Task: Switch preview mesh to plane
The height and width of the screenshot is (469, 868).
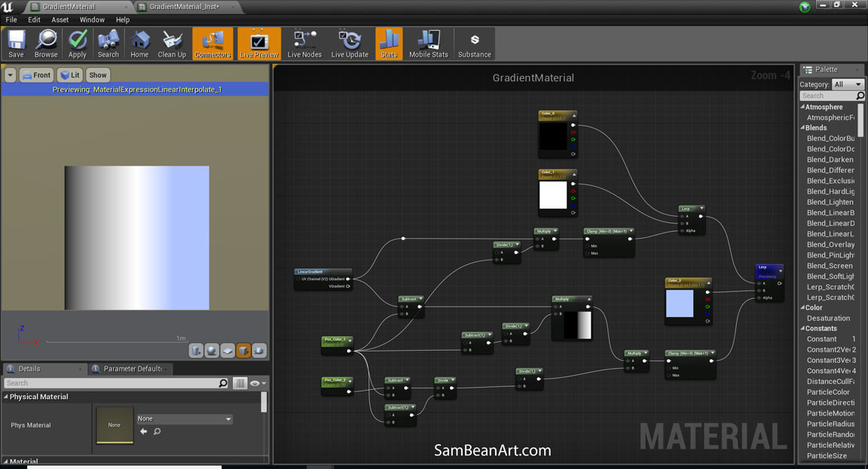Action: (x=228, y=351)
